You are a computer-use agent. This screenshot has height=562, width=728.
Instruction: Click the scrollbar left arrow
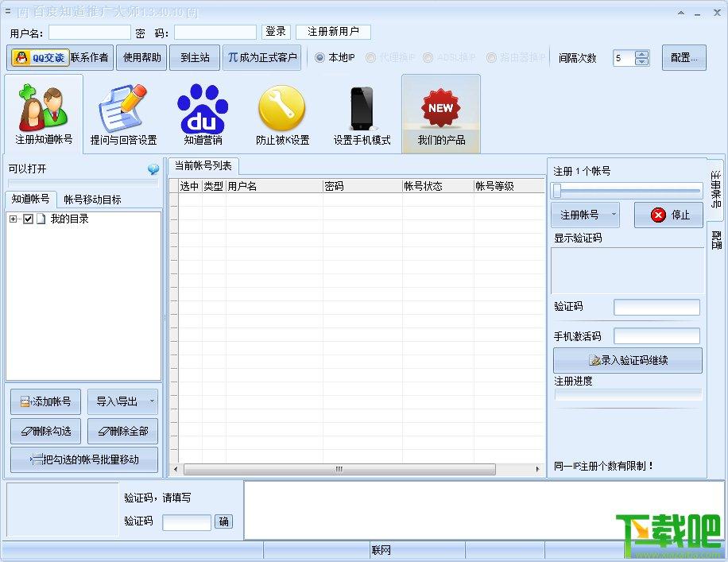[x=176, y=469]
